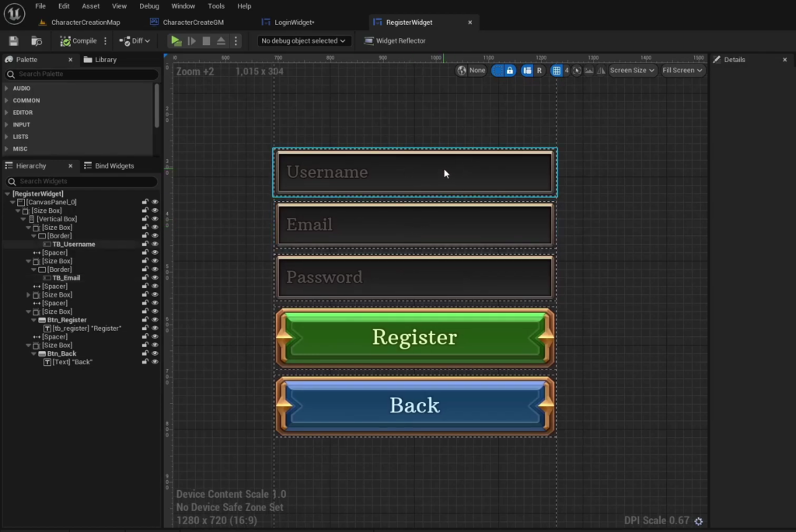Lock the Btn_Back row padlock
The height and width of the screenshot is (532, 796).
click(145, 353)
